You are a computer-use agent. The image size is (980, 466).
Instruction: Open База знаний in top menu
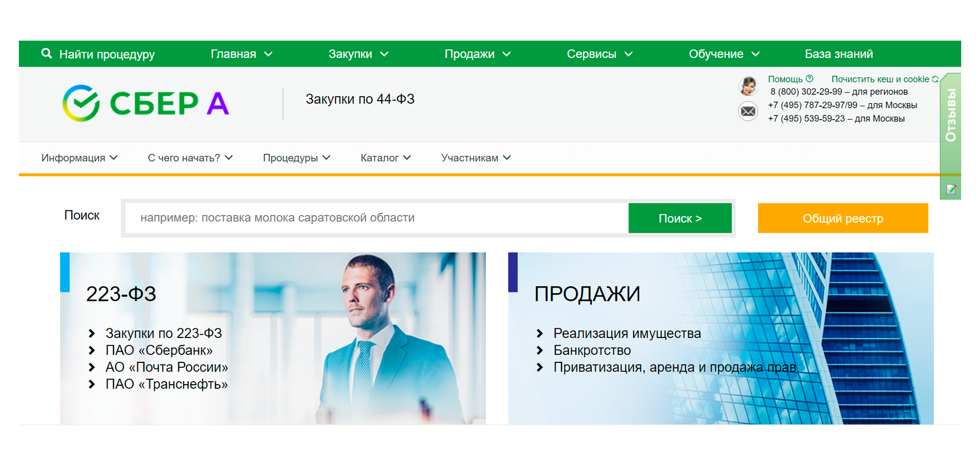[x=839, y=54]
